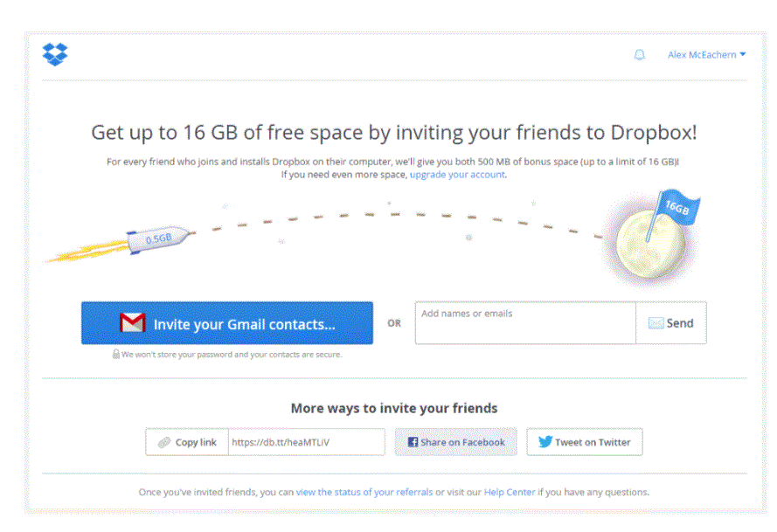The width and height of the screenshot is (777, 532).
Task: Visit the Help Center link
Action: [x=510, y=492]
